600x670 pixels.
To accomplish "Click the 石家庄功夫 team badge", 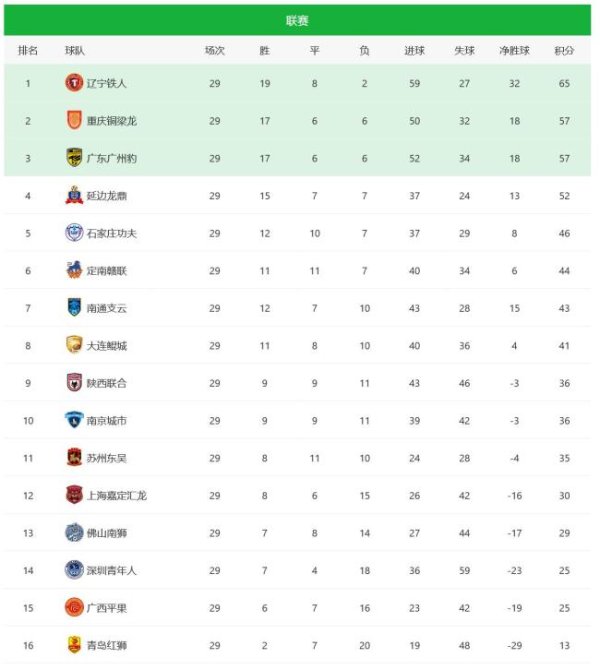I will click(x=74, y=233).
